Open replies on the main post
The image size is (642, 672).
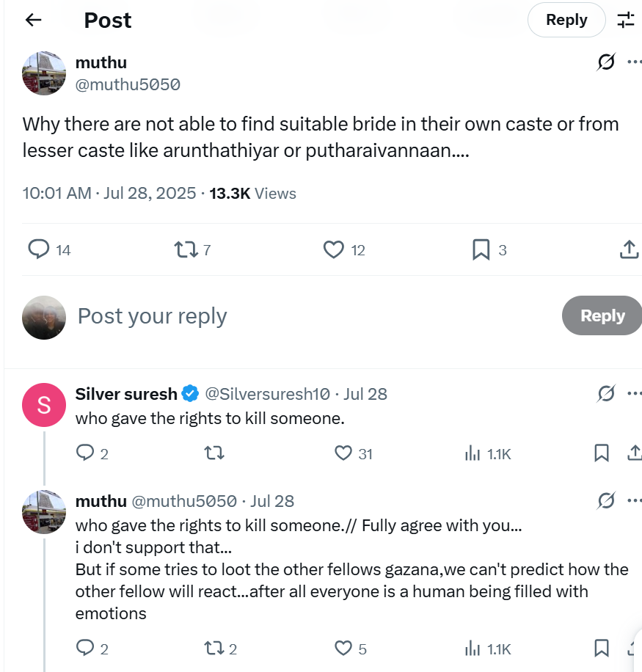click(38, 250)
